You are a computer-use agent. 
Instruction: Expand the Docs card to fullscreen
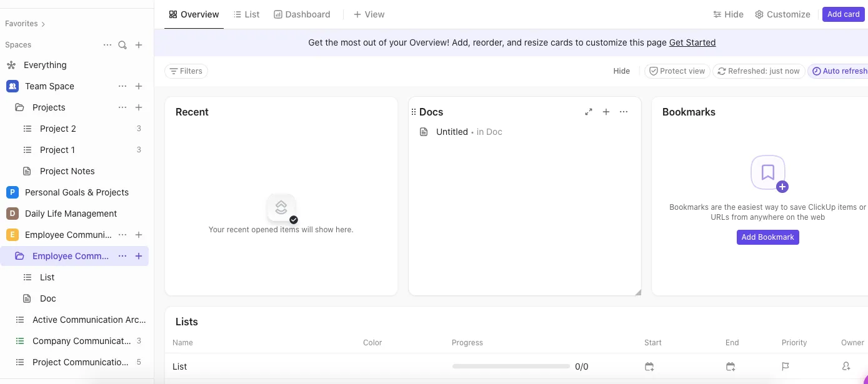tap(589, 112)
